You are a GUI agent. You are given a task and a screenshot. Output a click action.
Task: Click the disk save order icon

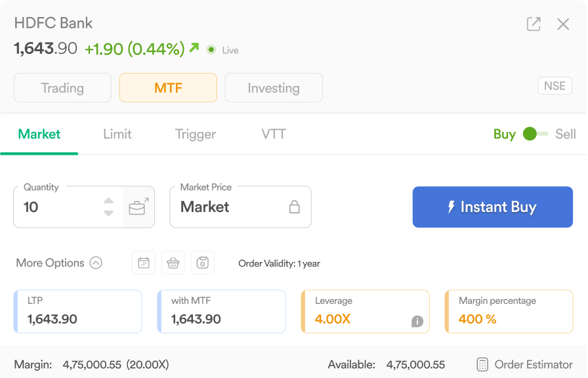[203, 263]
